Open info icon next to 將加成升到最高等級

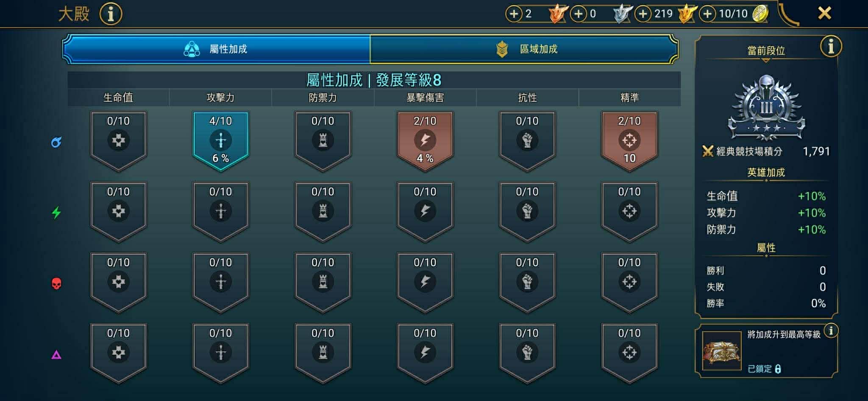pyautogui.click(x=831, y=330)
